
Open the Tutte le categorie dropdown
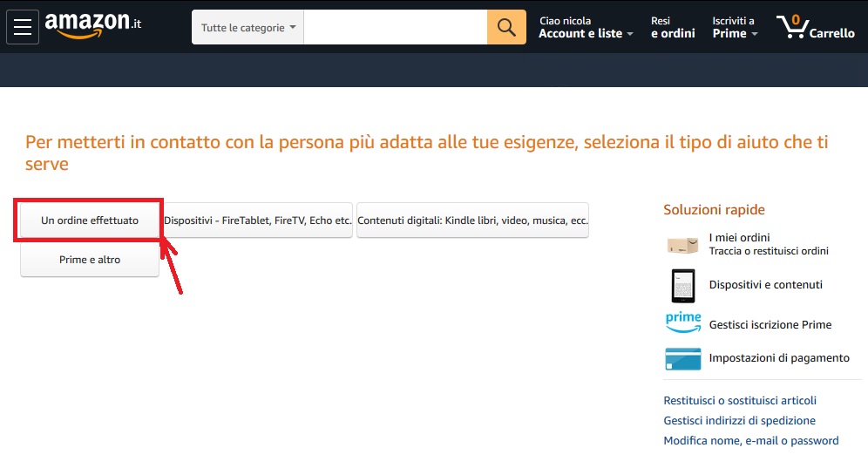click(248, 27)
